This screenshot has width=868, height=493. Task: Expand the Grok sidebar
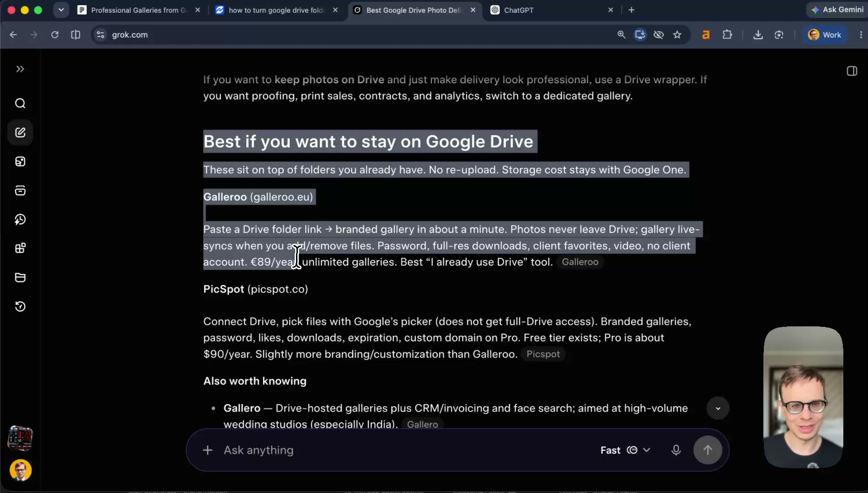(20, 69)
